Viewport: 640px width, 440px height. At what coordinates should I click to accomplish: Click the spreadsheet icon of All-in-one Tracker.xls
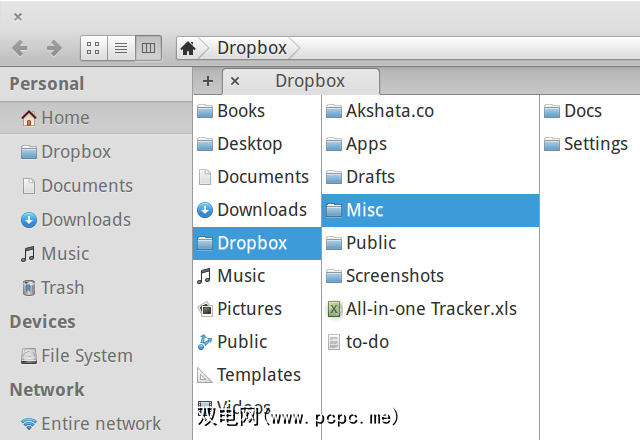pos(333,309)
